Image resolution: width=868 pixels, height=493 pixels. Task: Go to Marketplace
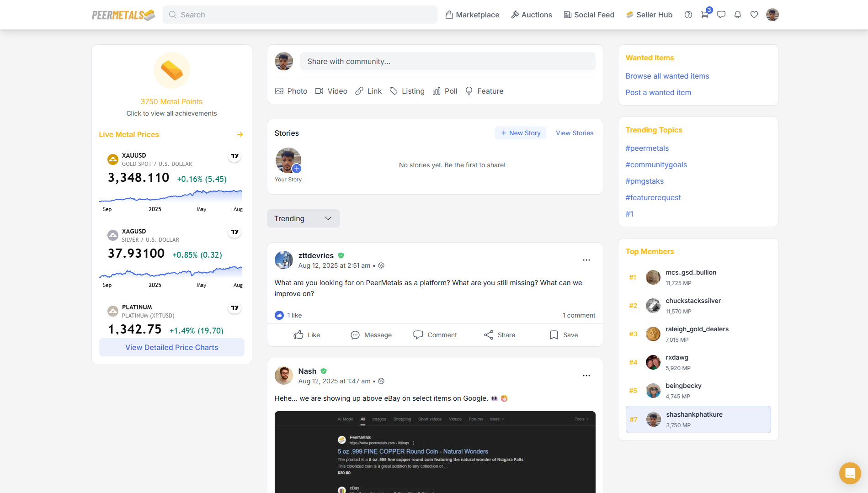tap(473, 15)
